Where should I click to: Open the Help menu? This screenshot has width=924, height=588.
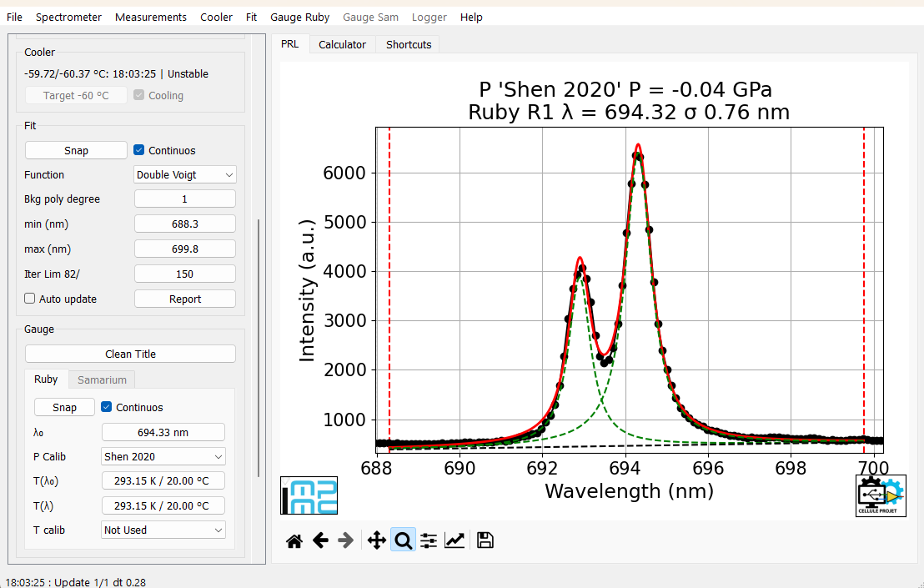click(x=471, y=17)
